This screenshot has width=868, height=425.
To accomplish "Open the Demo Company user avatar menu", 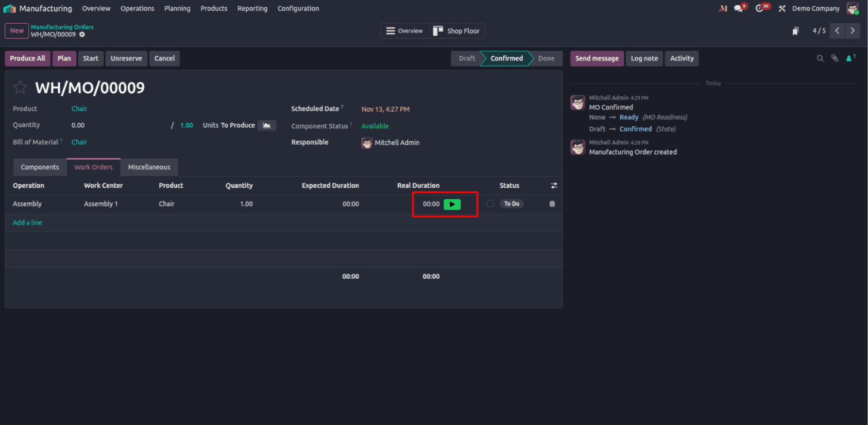I will pyautogui.click(x=854, y=8).
